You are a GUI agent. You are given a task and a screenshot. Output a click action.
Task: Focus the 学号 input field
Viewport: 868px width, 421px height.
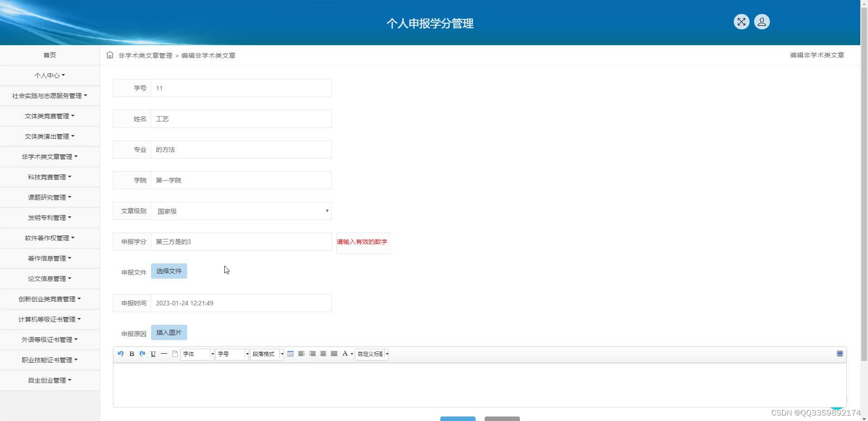(241, 88)
